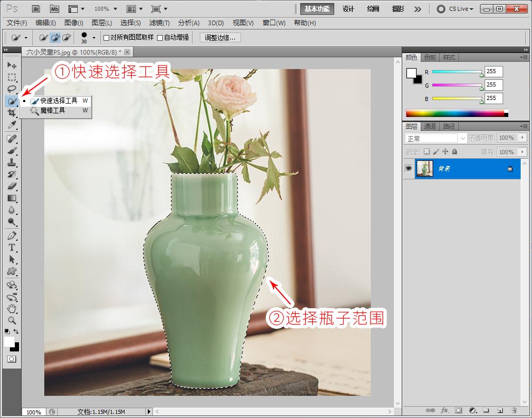Select the Spot Healing Brush tool
The height and width of the screenshot is (418, 532).
tap(11, 139)
